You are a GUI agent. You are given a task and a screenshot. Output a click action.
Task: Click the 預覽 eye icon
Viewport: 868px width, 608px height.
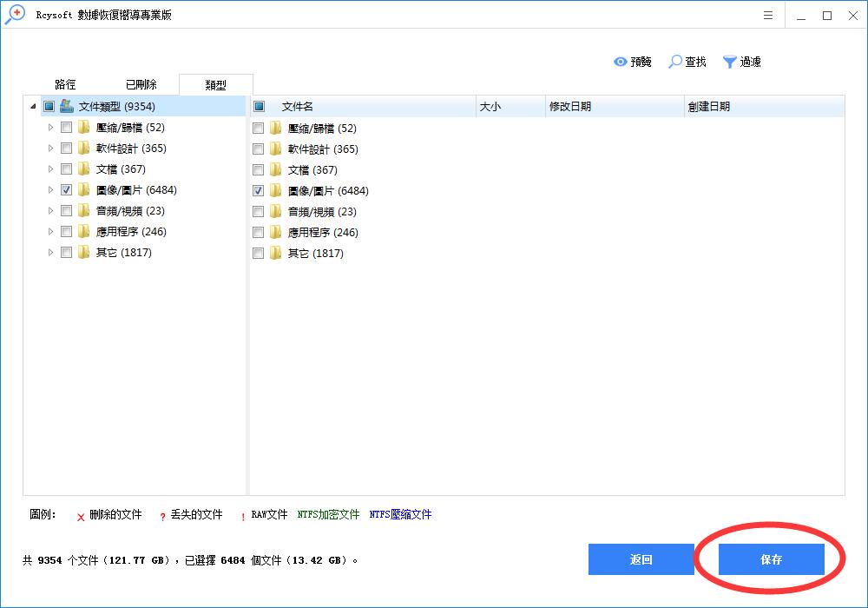pyautogui.click(x=621, y=62)
